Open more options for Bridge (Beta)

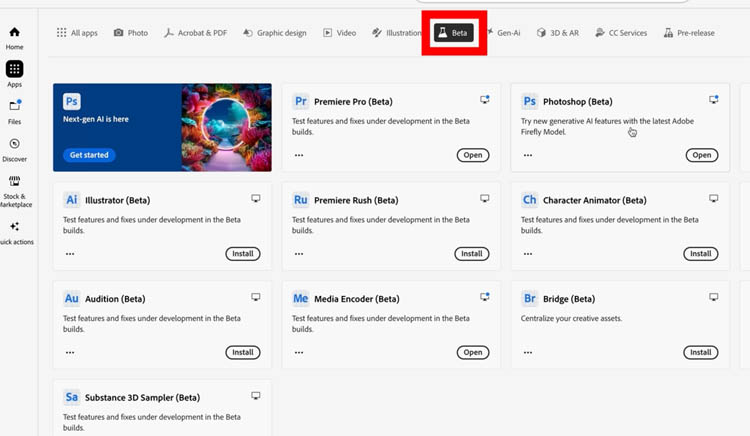coord(528,352)
